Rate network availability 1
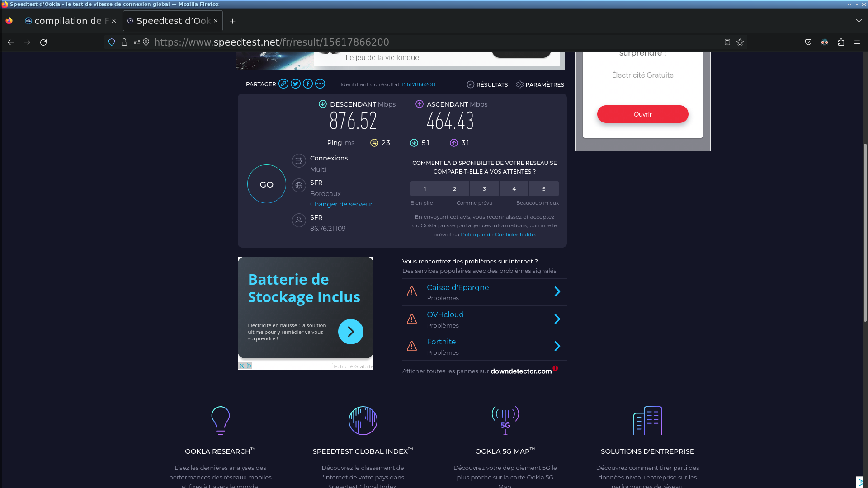The width and height of the screenshot is (868, 488). (x=425, y=189)
